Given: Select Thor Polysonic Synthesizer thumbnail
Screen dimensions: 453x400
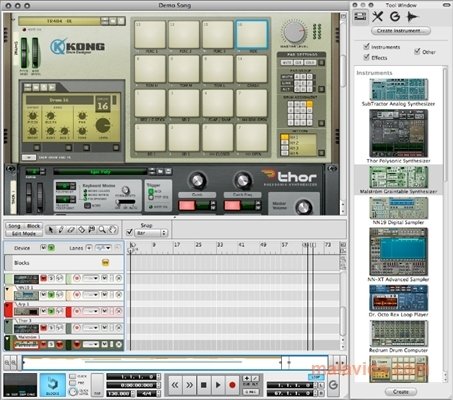Looking at the screenshot, I should [398, 133].
